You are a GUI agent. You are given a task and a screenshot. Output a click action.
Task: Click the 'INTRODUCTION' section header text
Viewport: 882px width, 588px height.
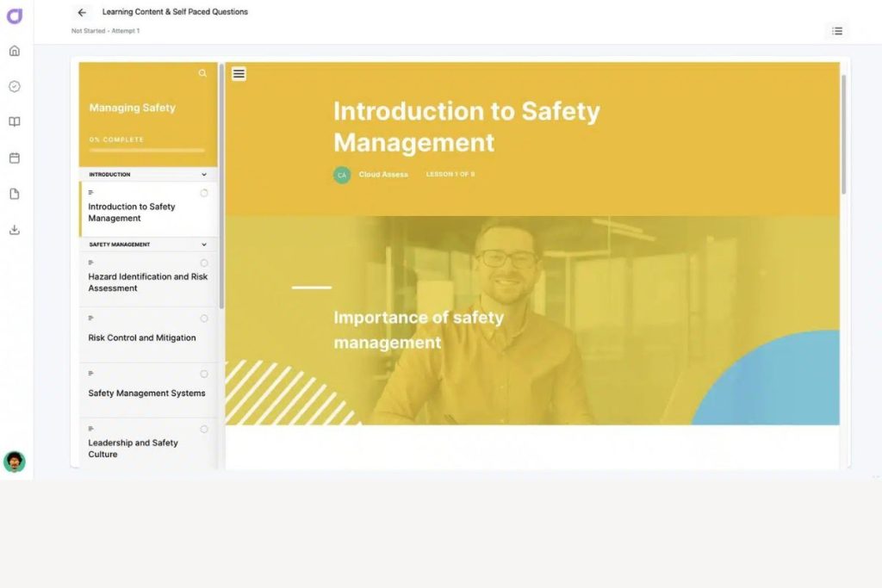pos(109,174)
